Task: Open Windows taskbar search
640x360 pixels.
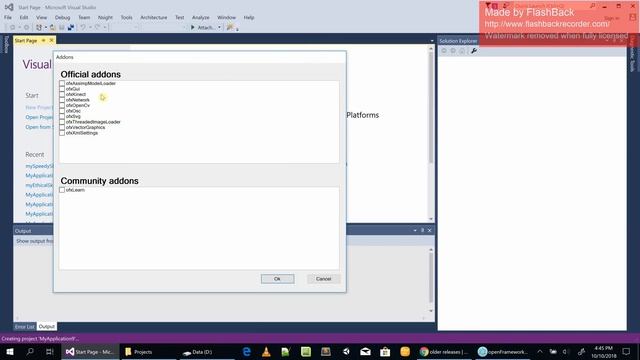Action: coord(30,351)
